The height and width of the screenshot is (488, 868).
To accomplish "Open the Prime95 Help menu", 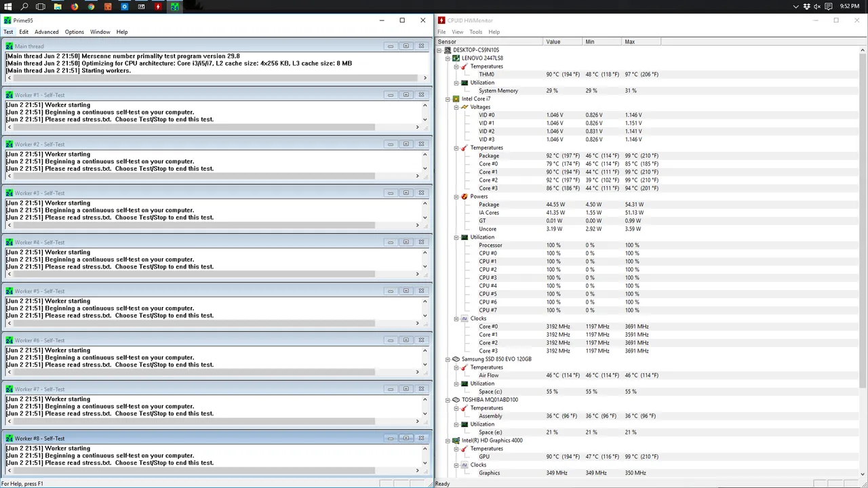I will 122,32.
